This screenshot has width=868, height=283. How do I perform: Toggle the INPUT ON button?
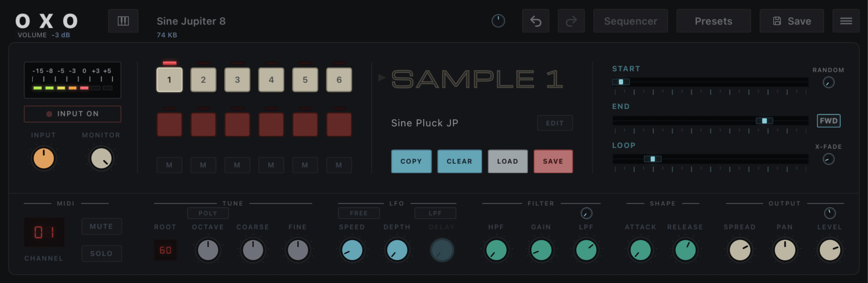click(72, 114)
